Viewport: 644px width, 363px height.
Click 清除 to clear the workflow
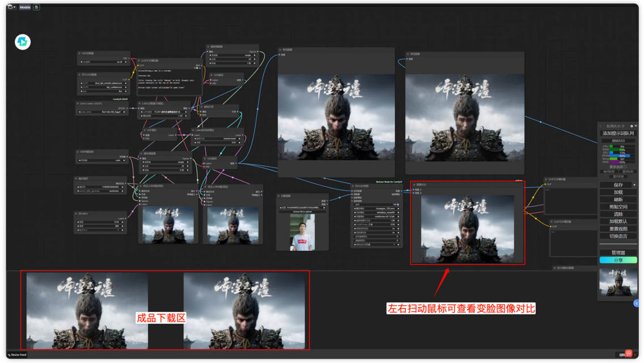tap(618, 214)
